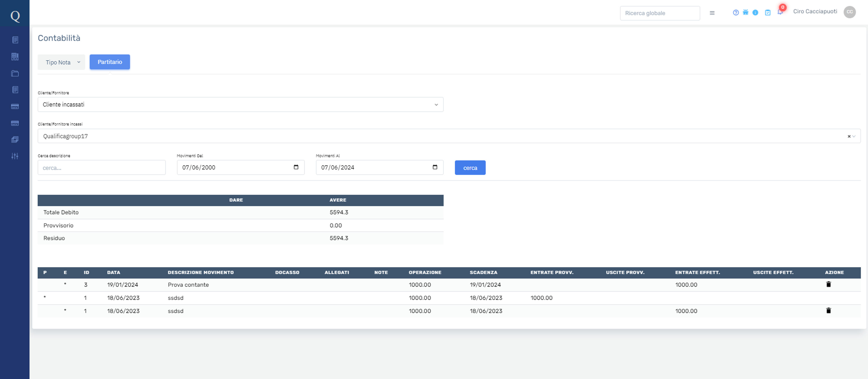The height and width of the screenshot is (379, 868).
Task: Click the Contabilità page heading
Action: click(59, 38)
